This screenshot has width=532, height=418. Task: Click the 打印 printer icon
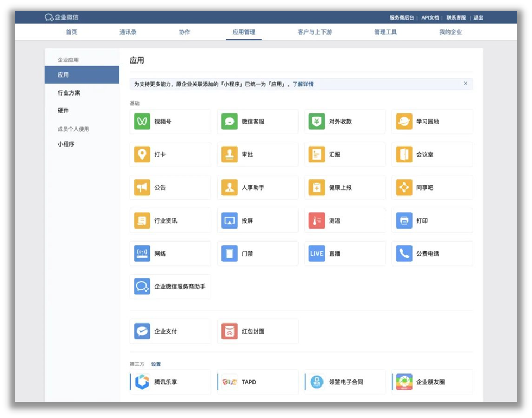coord(404,221)
